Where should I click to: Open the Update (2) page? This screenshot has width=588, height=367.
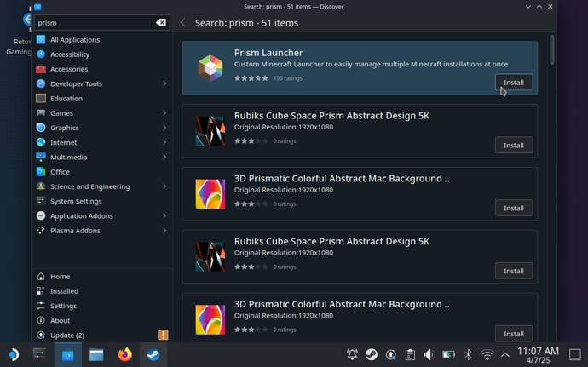tap(66, 335)
